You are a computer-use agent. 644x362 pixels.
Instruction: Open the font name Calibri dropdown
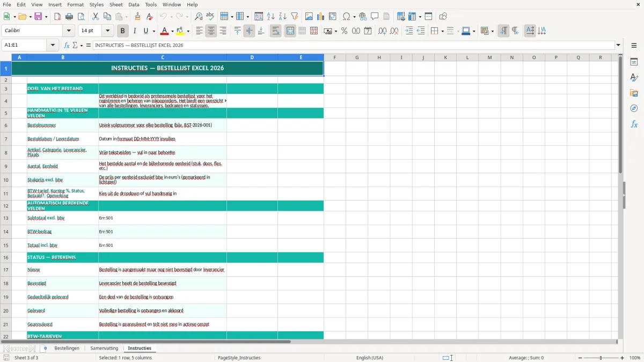click(69, 31)
